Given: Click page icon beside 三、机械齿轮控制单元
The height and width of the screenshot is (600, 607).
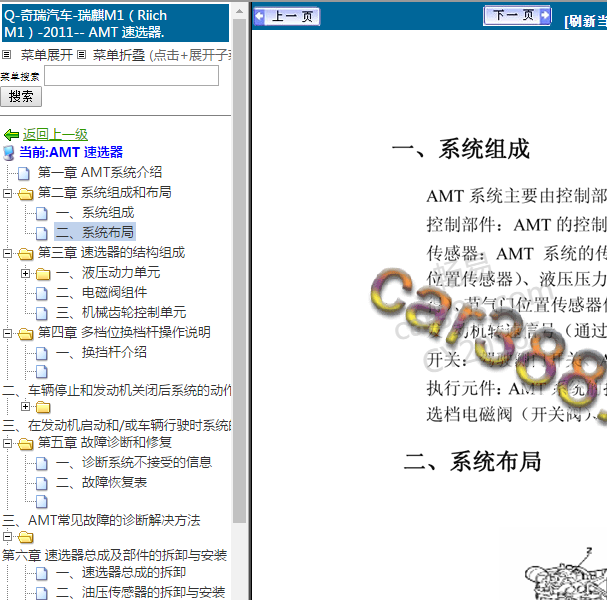Looking at the screenshot, I should [x=42, y=314].
